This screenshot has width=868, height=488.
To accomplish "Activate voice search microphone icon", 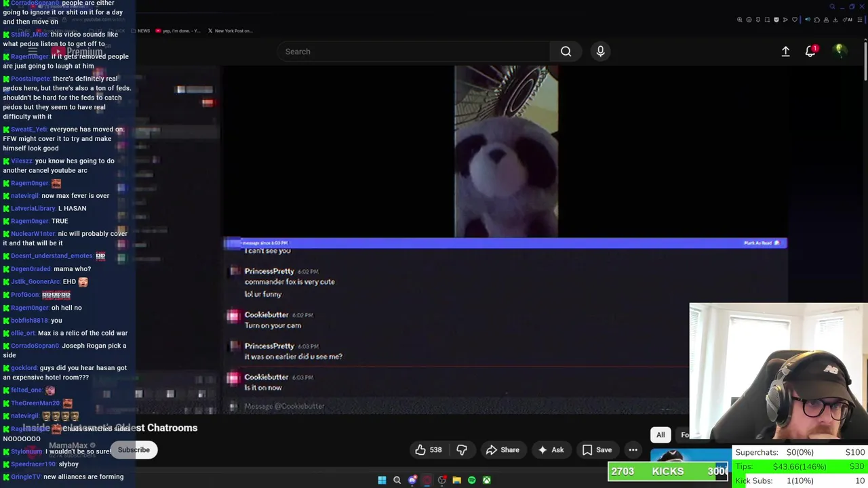I will [x=600, y=52].
